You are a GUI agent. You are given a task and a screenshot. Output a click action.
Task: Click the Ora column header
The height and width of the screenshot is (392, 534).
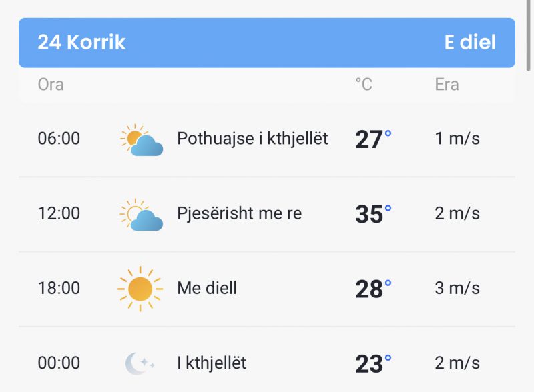click(x=51, y=85)
